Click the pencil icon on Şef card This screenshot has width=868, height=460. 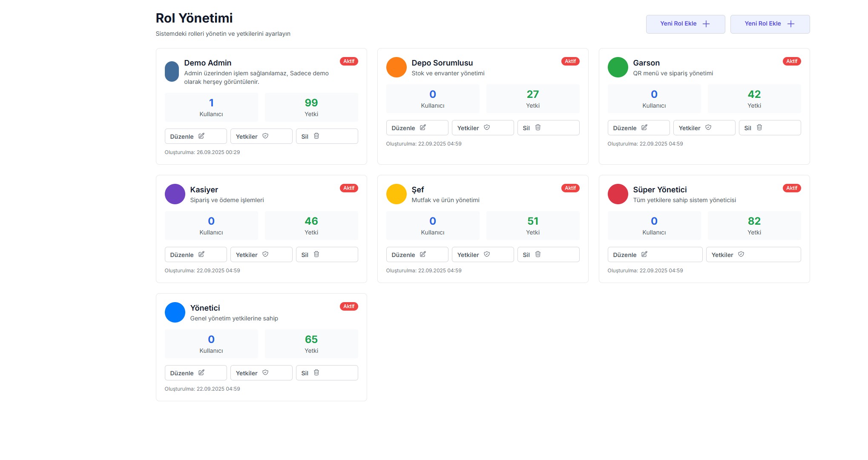[x=423, y=254]
